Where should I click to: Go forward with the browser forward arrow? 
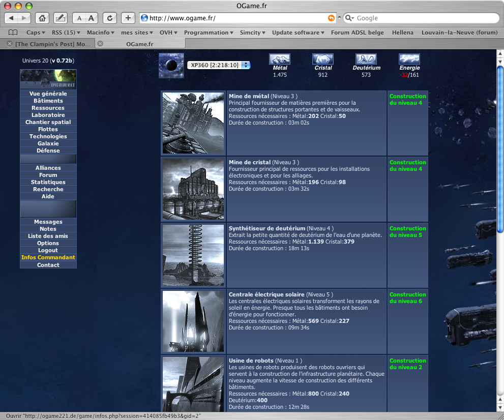tap(24, 18)
